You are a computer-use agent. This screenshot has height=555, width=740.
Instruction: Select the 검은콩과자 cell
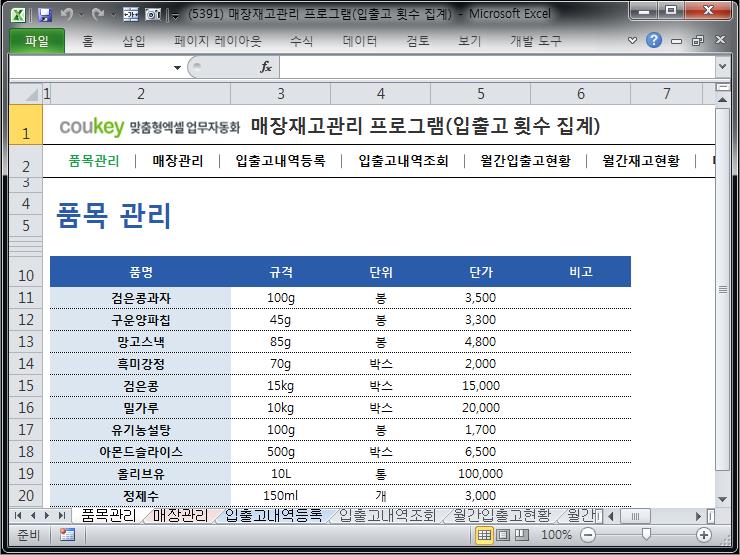(x=141, y=298)
